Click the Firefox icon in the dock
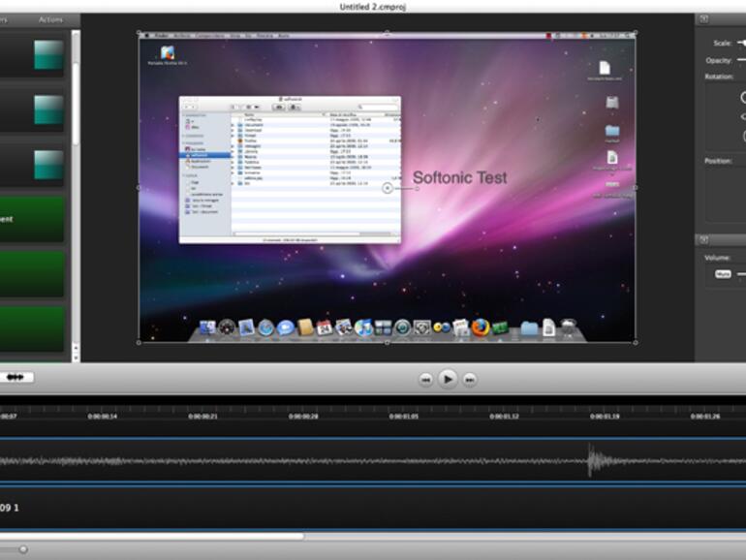 [481, 327]
